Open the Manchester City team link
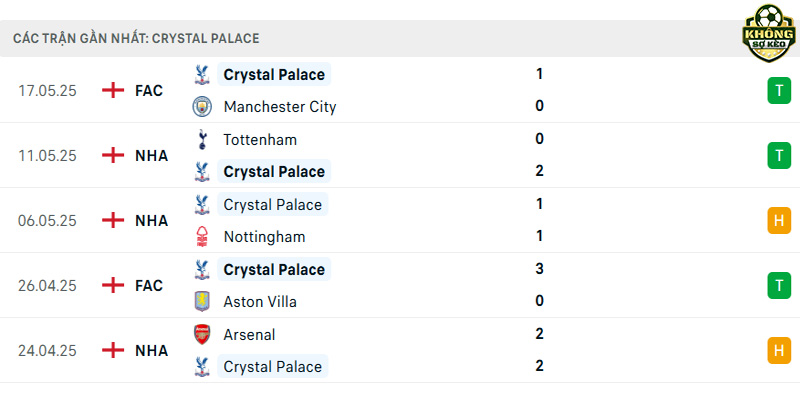The width and height of the screenshot is (800, 400). (x=280, y=107)
